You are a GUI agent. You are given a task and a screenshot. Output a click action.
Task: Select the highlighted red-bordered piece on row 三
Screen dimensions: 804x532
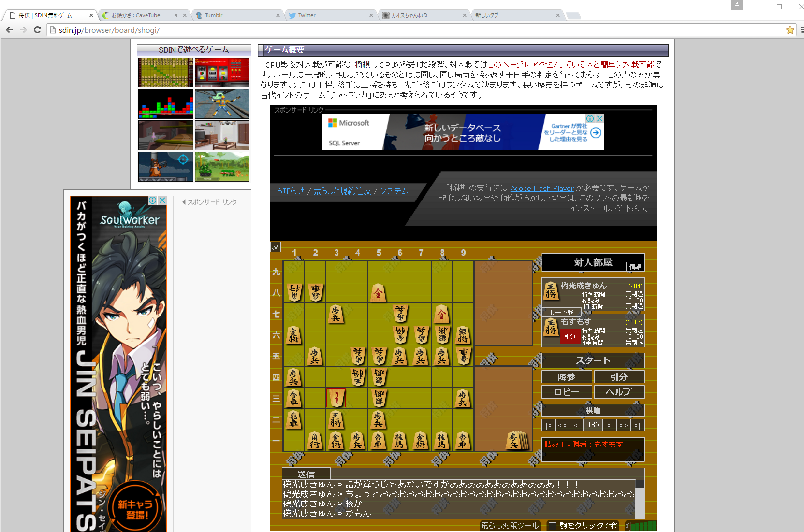[x=336, y=398]
